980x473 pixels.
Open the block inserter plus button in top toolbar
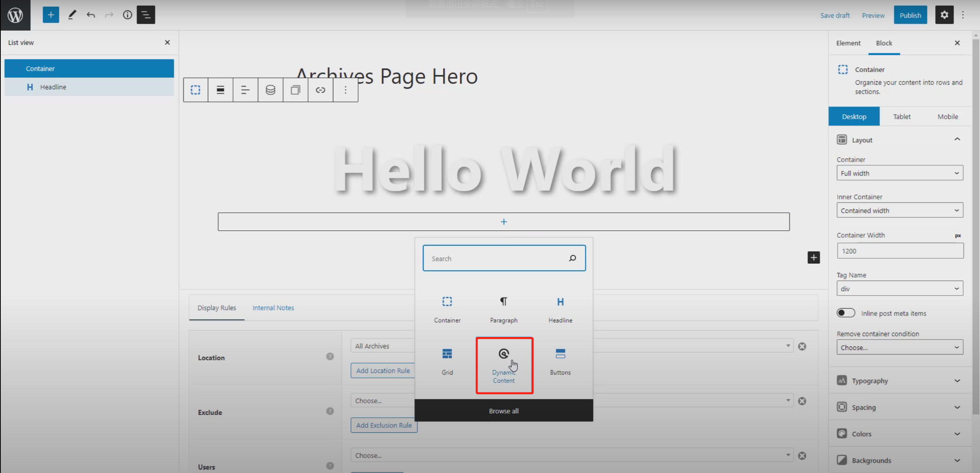click(51, 15)
